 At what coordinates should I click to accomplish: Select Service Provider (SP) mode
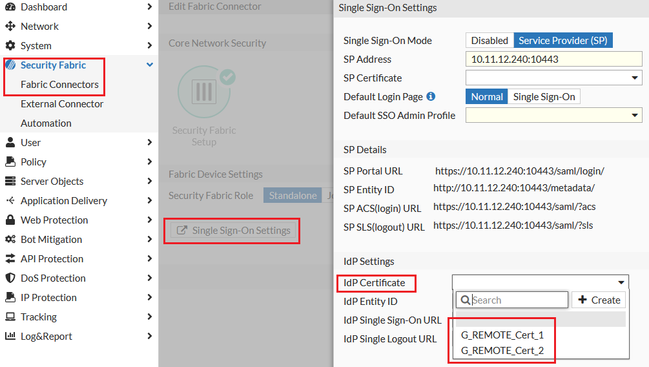tap(563, 41)
